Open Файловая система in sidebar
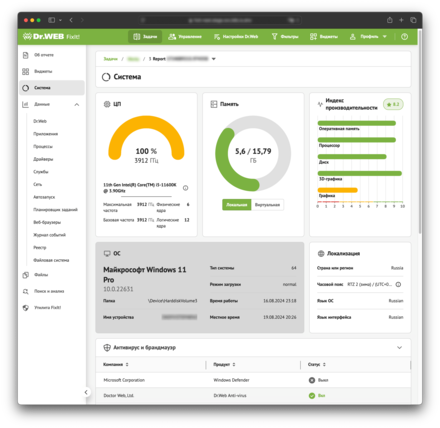This screenshot has width=440, height=428. (51, 260)
